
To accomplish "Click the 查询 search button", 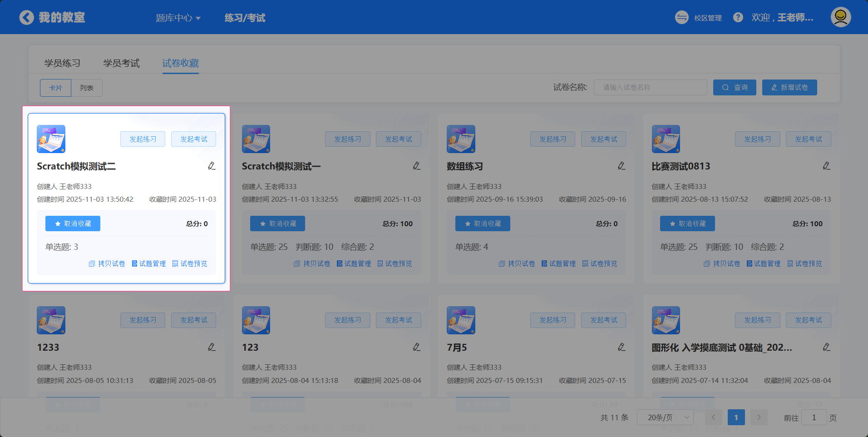I will 735,87.
